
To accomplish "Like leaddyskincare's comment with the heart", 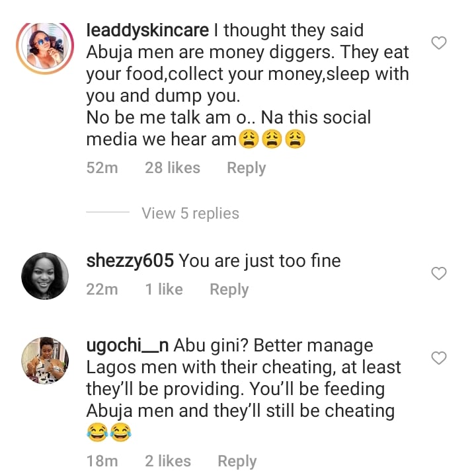I will (x=439, y=44).
